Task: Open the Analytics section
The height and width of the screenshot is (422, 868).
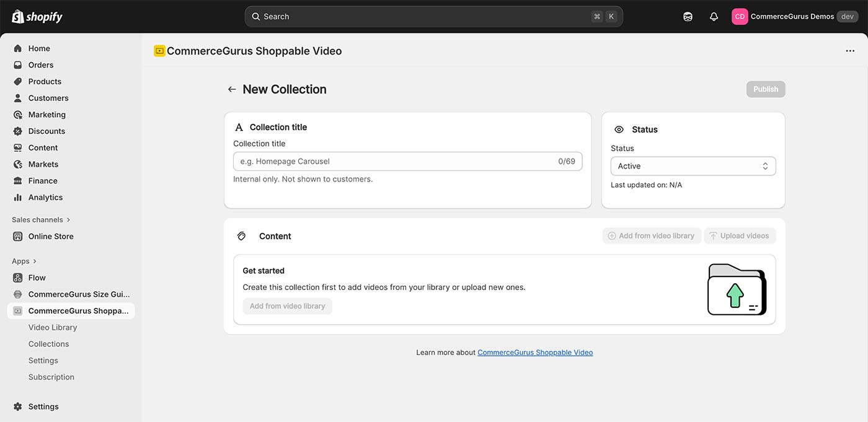Action: (45, 197)
